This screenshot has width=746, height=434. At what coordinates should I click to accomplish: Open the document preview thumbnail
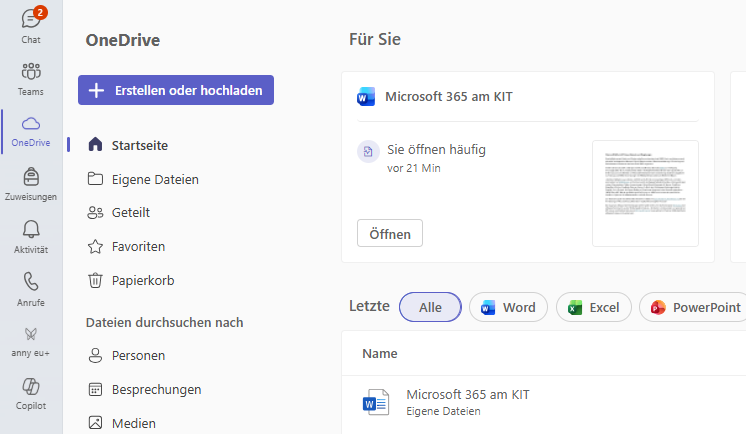pyautogui.click(x=645, y=193)
